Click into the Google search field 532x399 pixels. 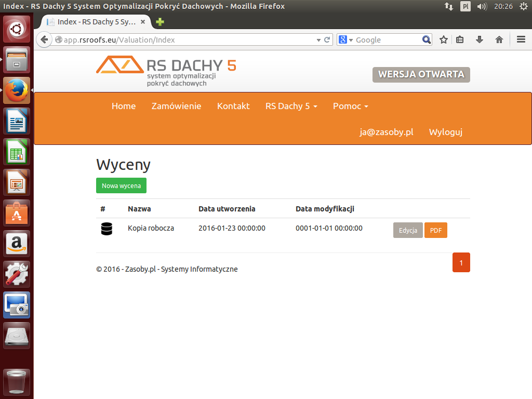point(387,40)
